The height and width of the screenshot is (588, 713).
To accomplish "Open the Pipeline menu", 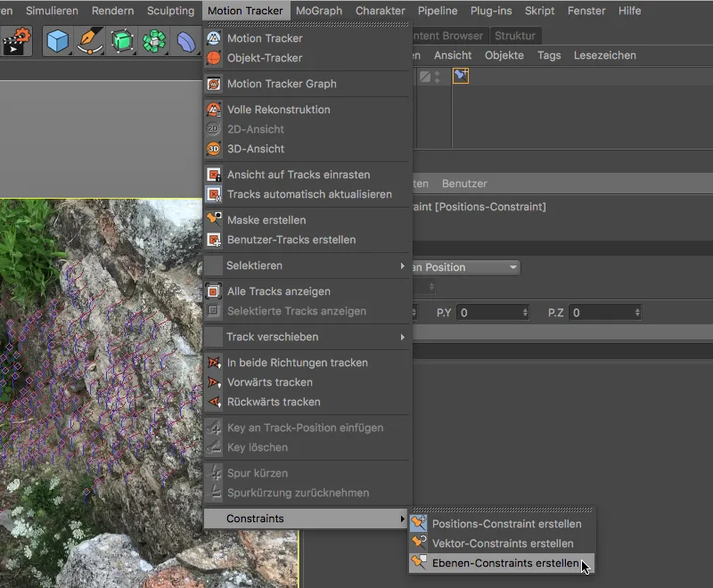I will 438,11.
